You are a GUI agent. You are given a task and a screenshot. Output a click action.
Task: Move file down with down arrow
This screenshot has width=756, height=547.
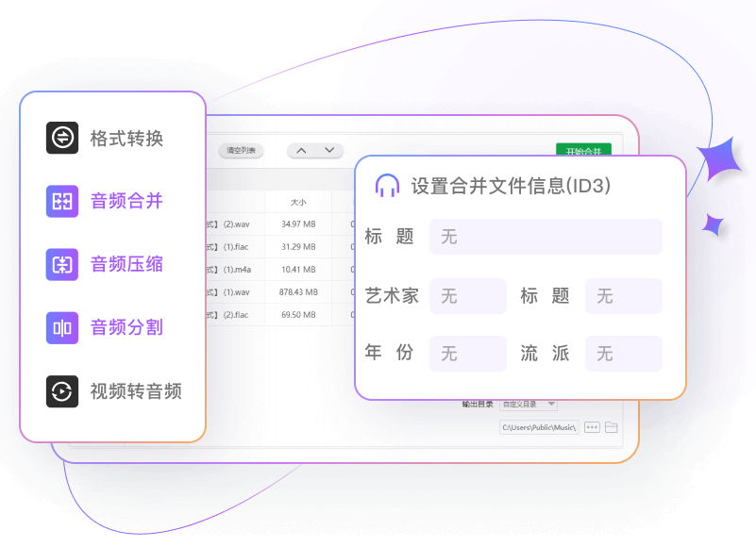tap(329, 150)
